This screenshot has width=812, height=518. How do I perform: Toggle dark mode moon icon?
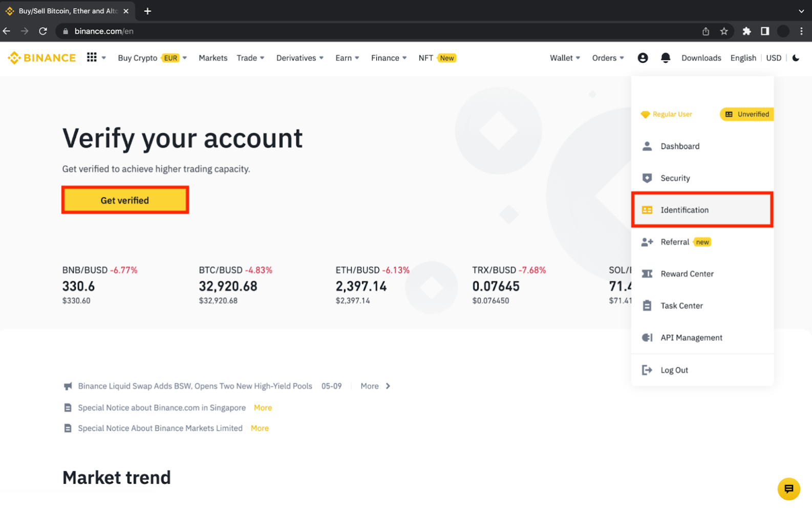point(796,58)
